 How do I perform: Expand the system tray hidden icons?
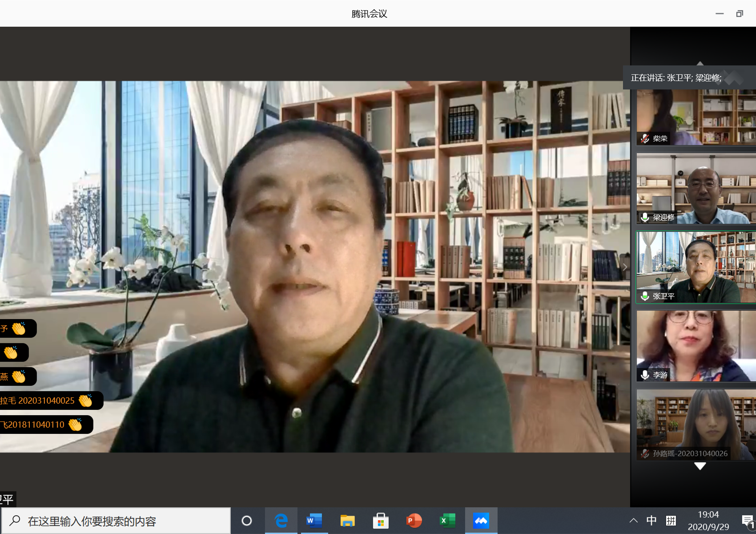[634, 521]
